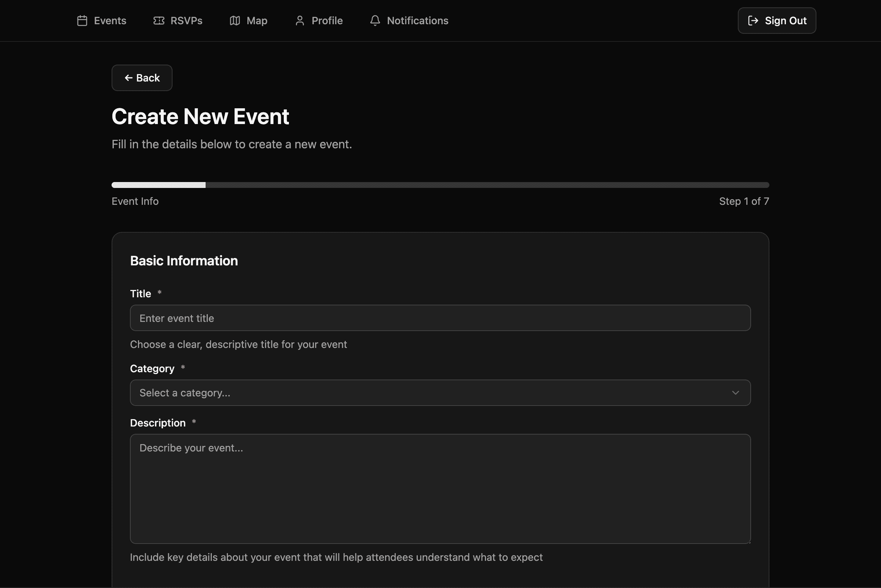Select the Profile person icon
The width and height of the screenshot is (881, 588).
click(x=299, y=21)
